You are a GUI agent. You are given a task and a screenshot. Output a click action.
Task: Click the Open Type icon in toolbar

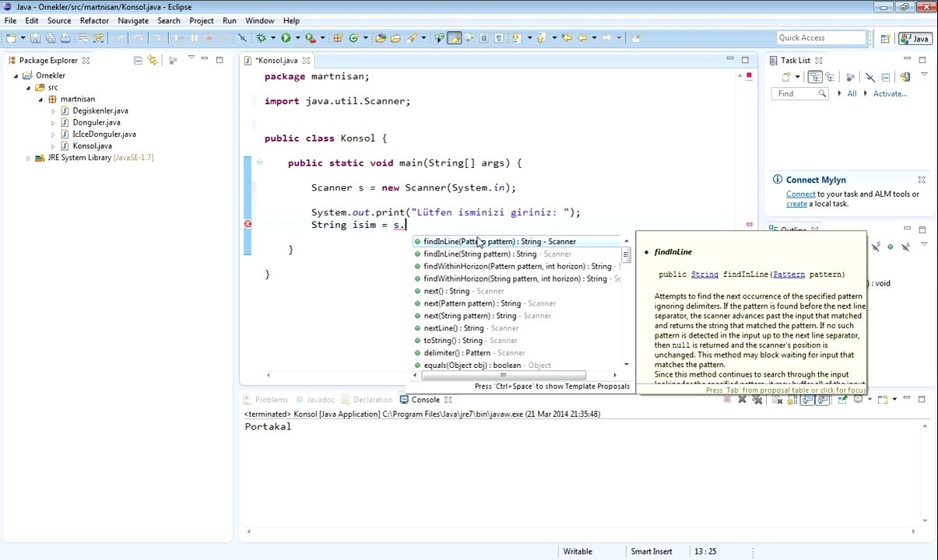tap(380, 37)
